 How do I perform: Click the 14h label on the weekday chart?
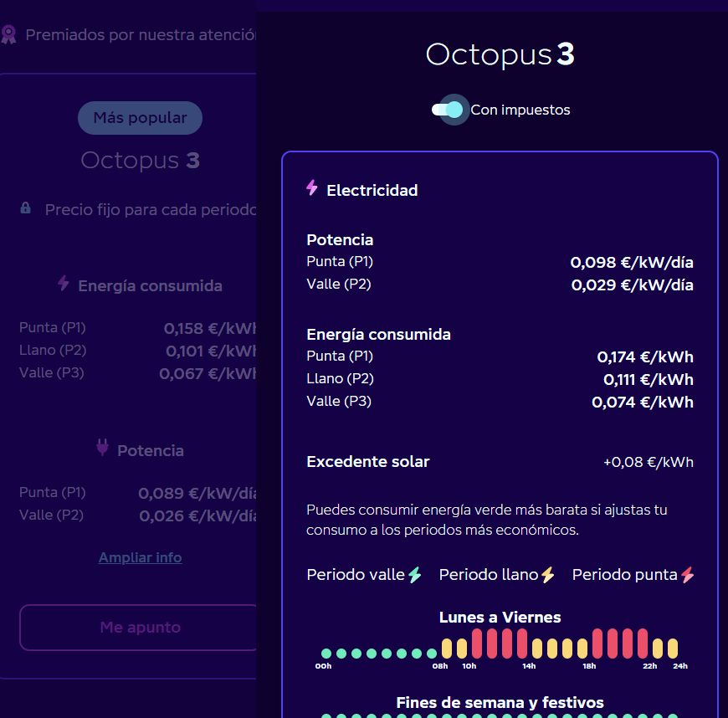(529, 666)
